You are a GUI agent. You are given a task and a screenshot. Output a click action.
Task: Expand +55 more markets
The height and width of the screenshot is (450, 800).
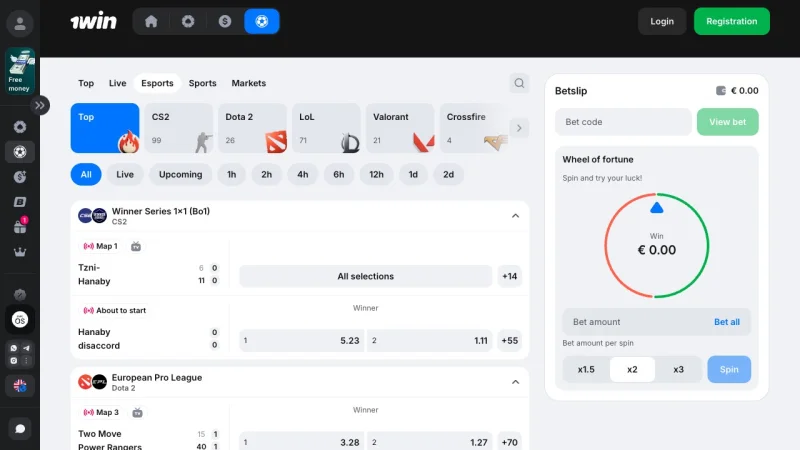pos(510,340)
